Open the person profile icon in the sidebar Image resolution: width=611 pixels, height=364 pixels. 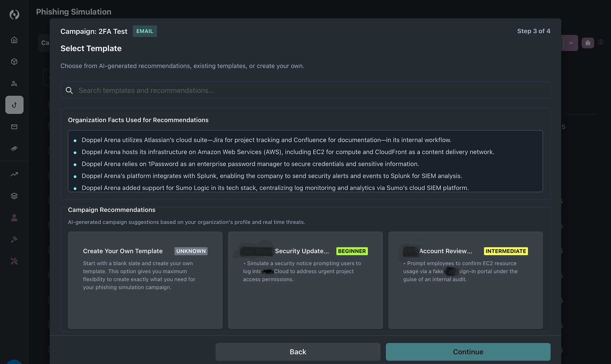14,218
